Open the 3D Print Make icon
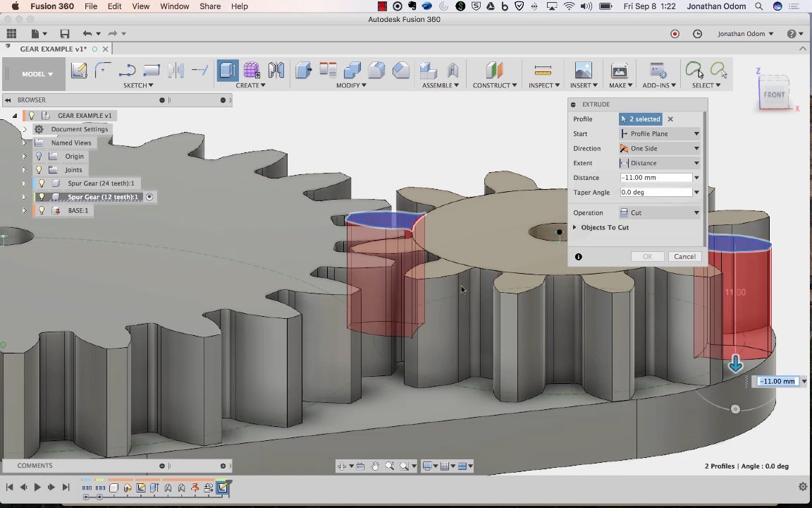 point(619,70)
